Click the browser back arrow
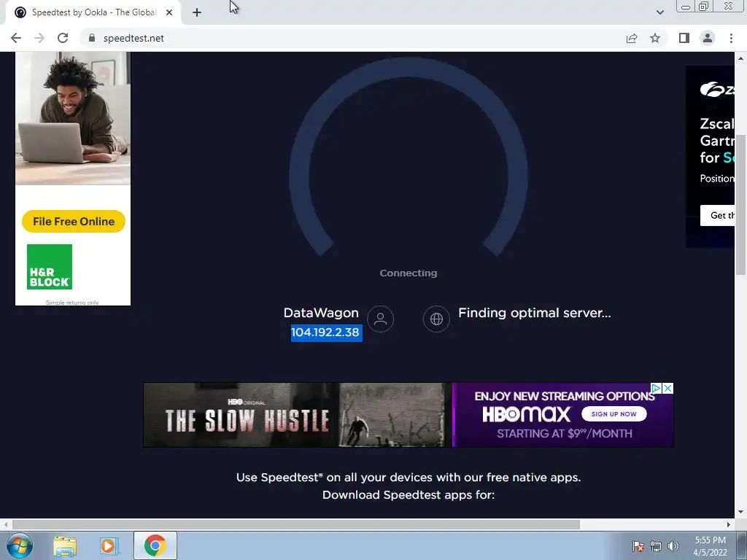 pyautogui.click(x=16, y=38)
